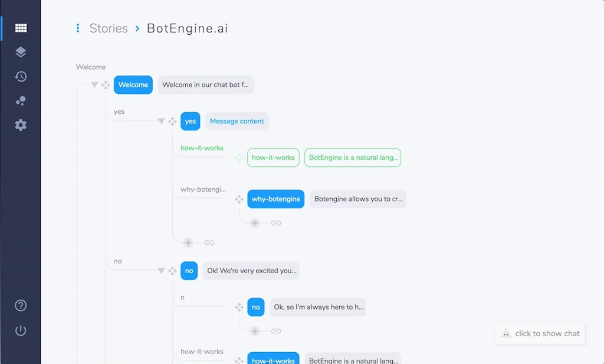The height and width of the screenshot is (364, 604).
Task: Click the 'Welcome in our chat bot' message bubble
Action: 205,84
